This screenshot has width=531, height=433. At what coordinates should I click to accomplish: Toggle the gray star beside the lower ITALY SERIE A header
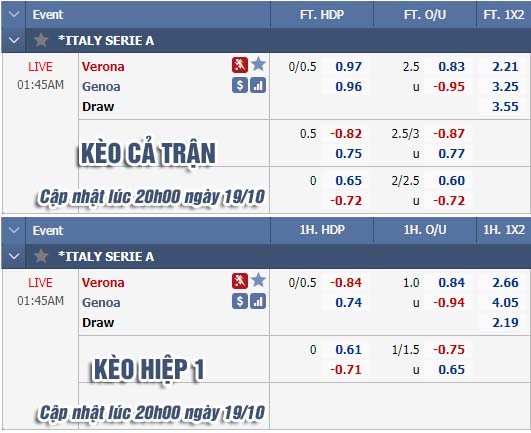click(41, 256)
